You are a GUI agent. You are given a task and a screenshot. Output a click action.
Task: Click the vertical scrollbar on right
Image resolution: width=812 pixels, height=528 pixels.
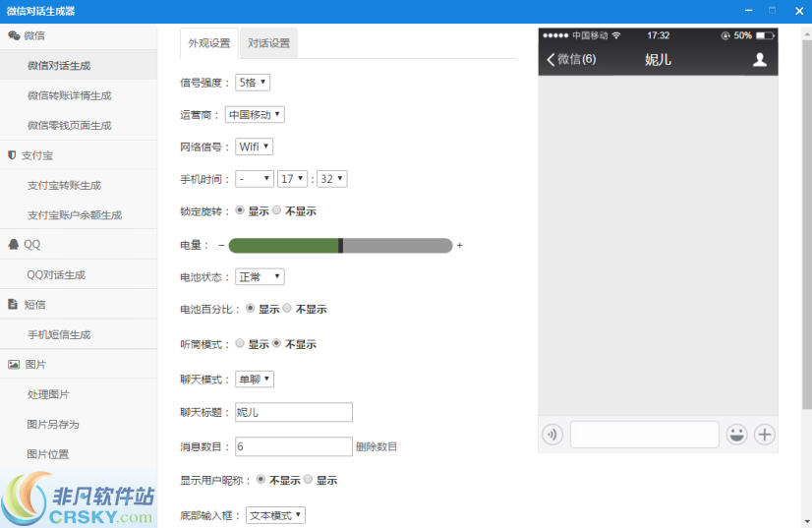(807, 224)
